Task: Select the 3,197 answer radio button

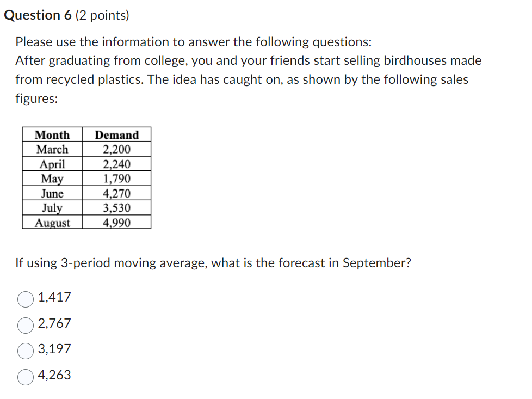Action: tap(25, 351)
